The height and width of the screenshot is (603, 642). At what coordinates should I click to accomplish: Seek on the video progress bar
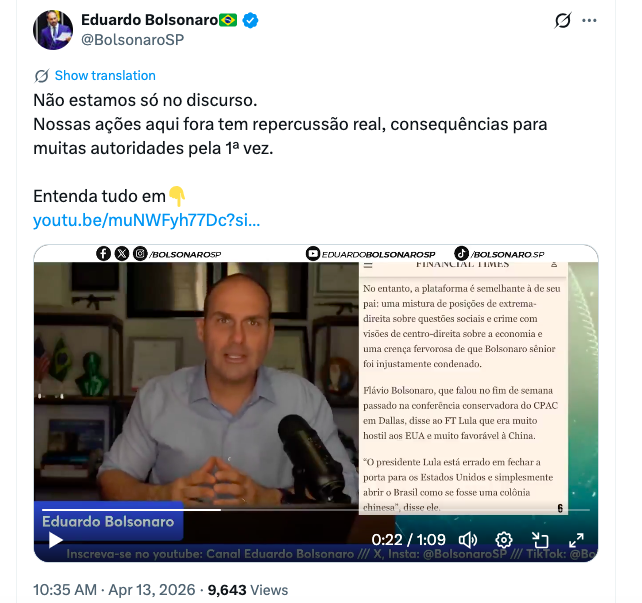[x=316, y=510]
